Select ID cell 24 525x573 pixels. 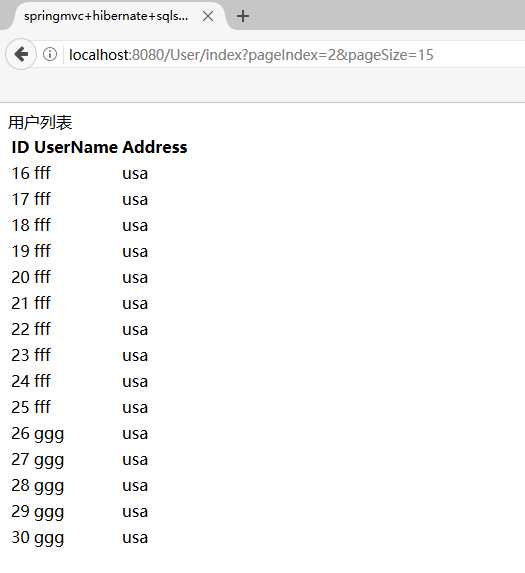pyautogui.click(x=20, y=381)
